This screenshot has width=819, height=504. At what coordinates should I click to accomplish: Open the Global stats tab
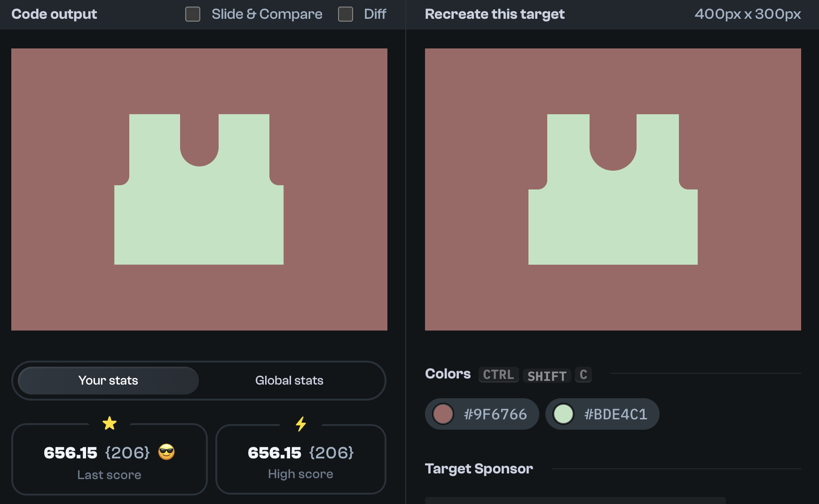(x=289, y=380)
